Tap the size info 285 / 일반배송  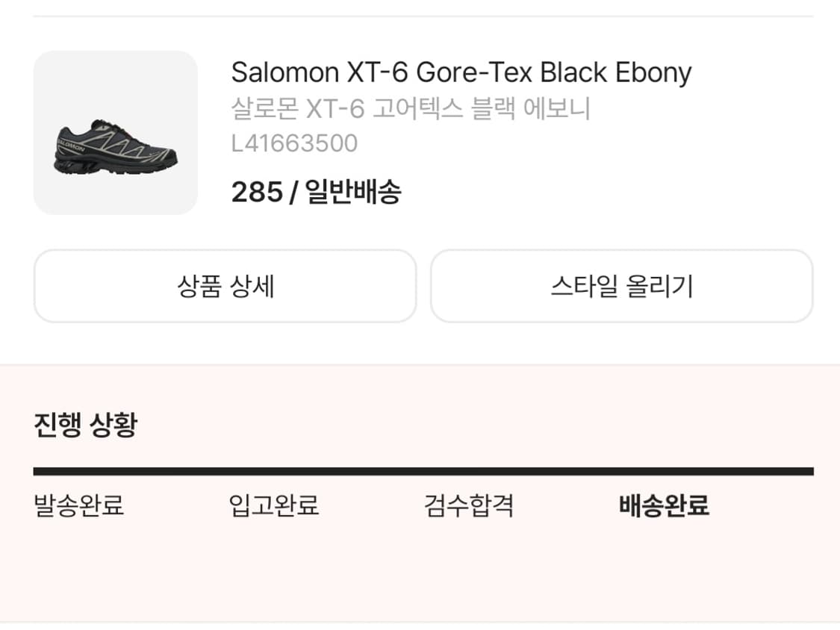point(317,192)
